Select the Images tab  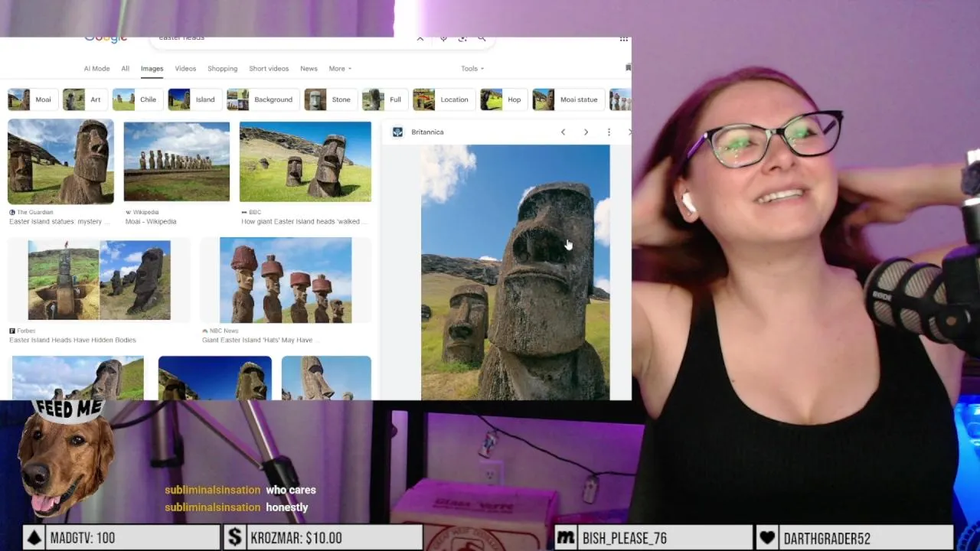152,69
